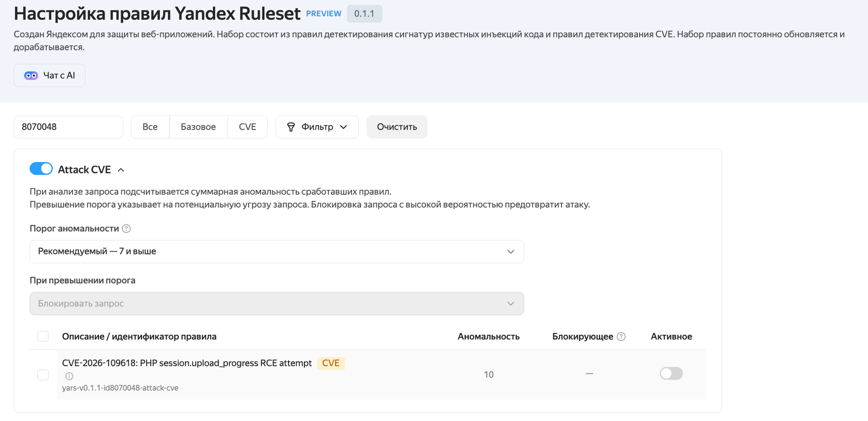Open the Рекомендуемый — 7 и выше dropdown
This screenshot has height=421, width=868.
point(276,251)
